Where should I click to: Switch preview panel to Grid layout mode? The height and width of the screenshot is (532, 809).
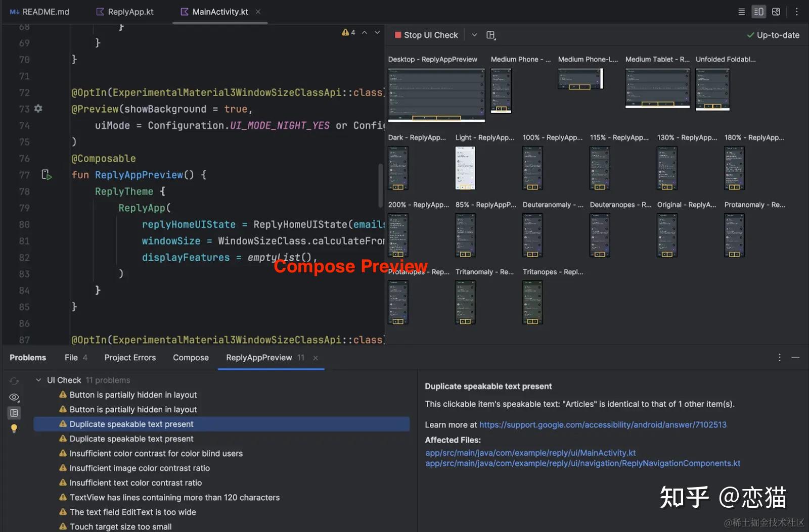pos(490,35)
